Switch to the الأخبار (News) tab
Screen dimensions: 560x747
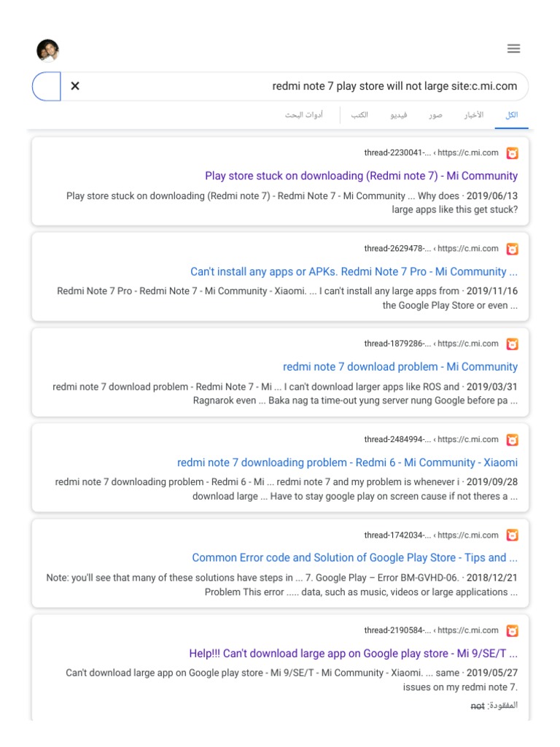[x=473, y=115]
